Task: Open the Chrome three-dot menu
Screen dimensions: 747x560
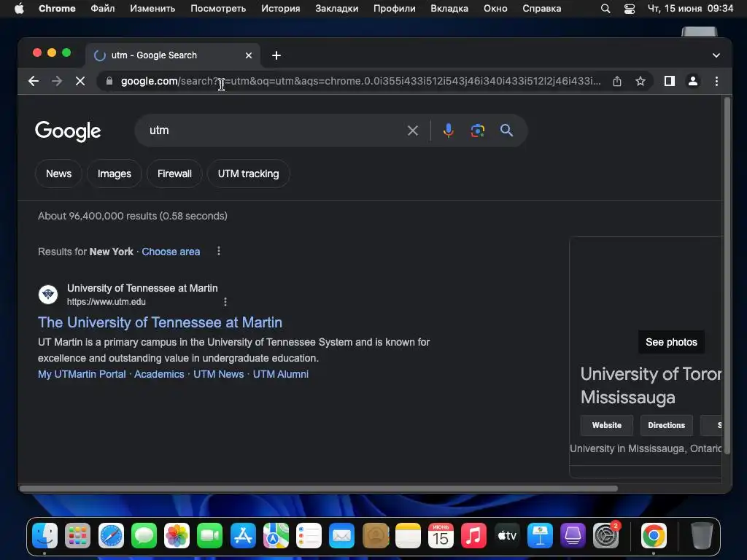Action: (x=716, y=81)
